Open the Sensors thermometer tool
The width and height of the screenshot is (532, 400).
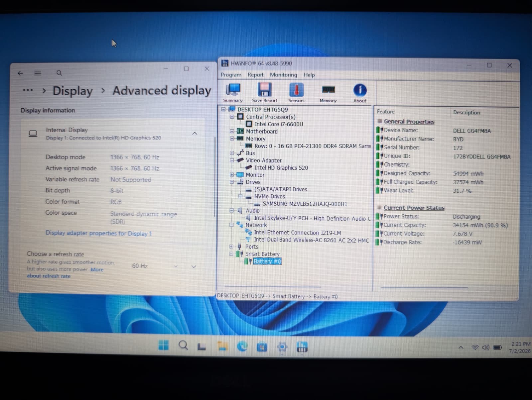(x=296, y=93)
